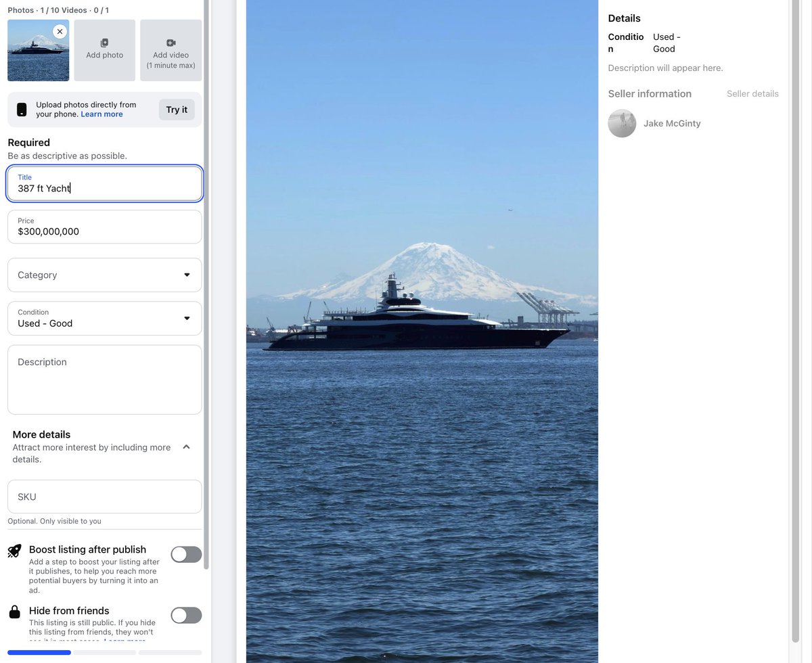This screenshot has height=663, width=812.
Task: Click the left form panel scrollbar
Action: (206, 284)
